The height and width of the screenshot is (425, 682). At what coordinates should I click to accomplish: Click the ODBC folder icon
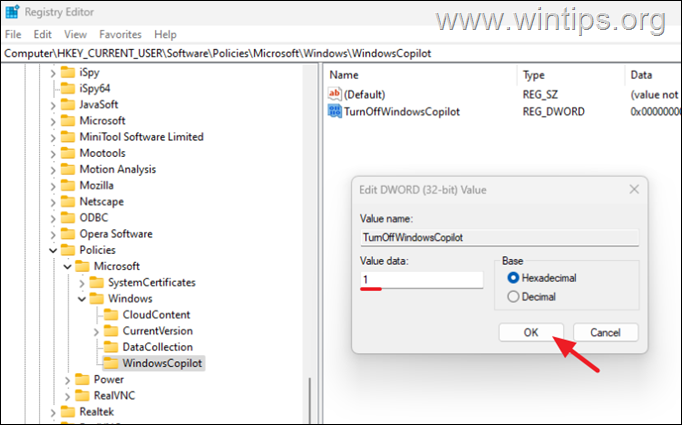pyautogui.click(x=67, y=218)
